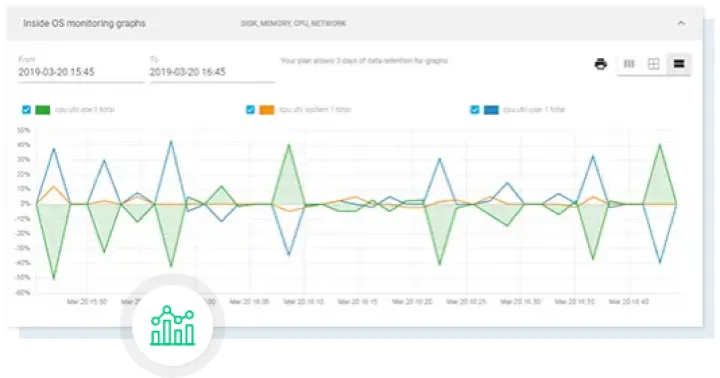Image resolution: width=720 pixels, height=378 pixels.
Task: Click the green idle peak near 16:10
Action: coord(288,145)
